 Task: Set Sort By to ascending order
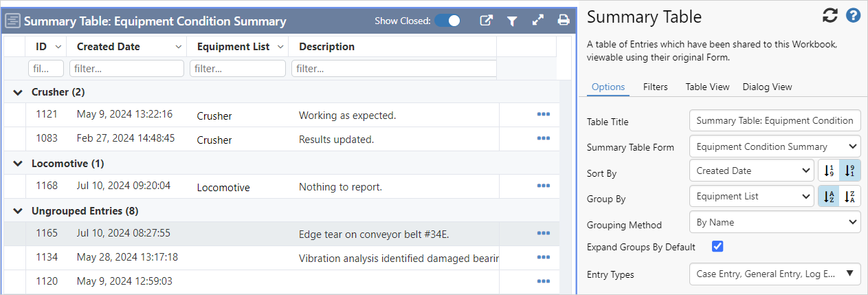point(828,171)
